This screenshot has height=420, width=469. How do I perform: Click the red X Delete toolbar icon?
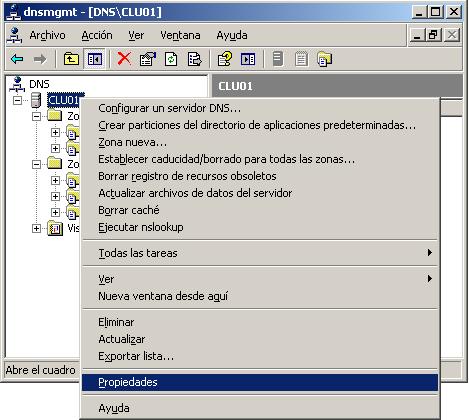[x=124, y=59]
